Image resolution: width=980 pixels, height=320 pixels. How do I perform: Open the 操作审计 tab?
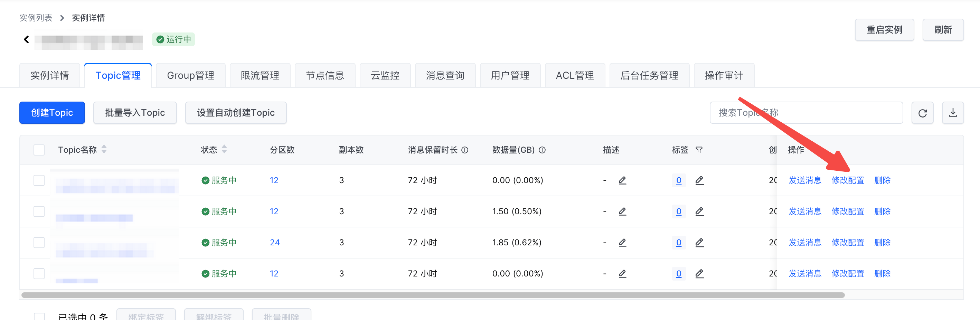(724, 75)
